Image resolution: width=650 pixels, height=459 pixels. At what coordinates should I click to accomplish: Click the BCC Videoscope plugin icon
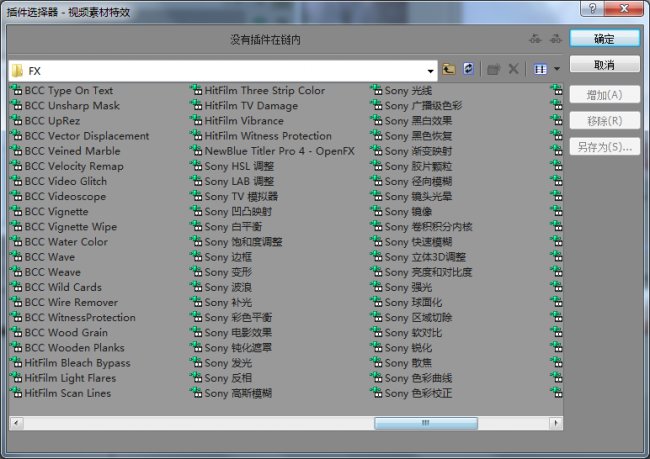(x=16, y=196)
